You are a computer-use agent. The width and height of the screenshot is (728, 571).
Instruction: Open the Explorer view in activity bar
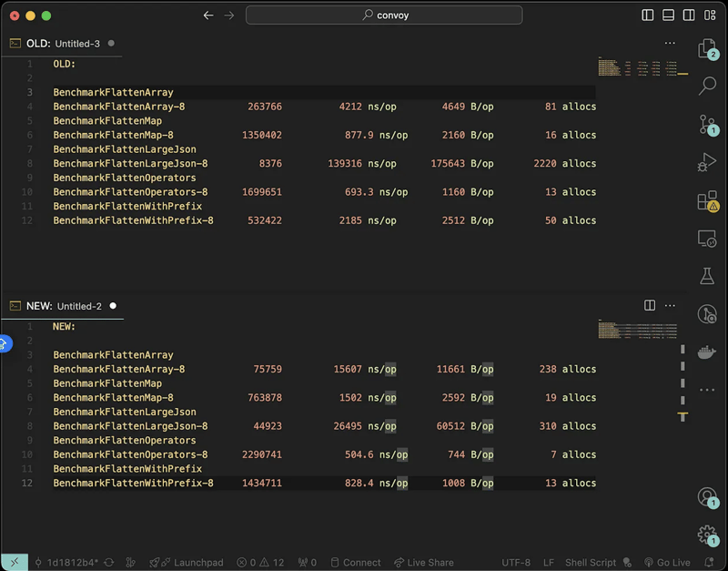(x=706, y=48)
